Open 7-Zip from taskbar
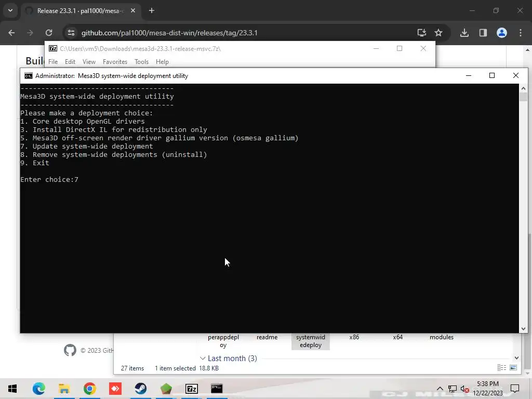The image size is (532, 399). coord(192,389)
